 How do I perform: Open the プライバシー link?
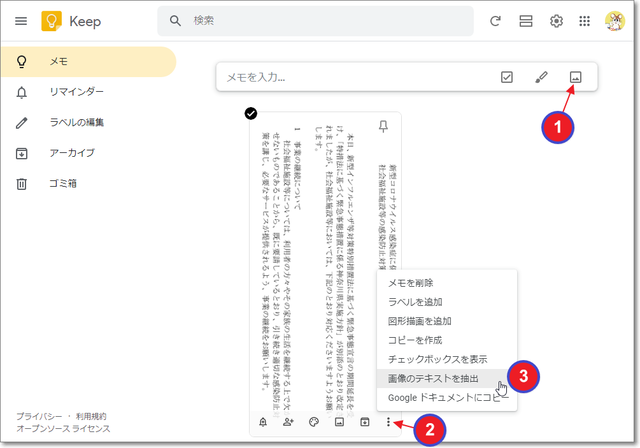click(x=40, y=415)
